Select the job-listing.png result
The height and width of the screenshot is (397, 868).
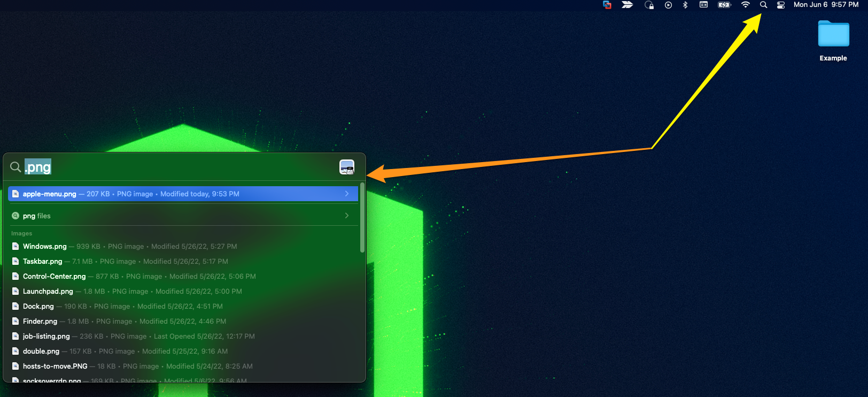[x=46, y=337]
